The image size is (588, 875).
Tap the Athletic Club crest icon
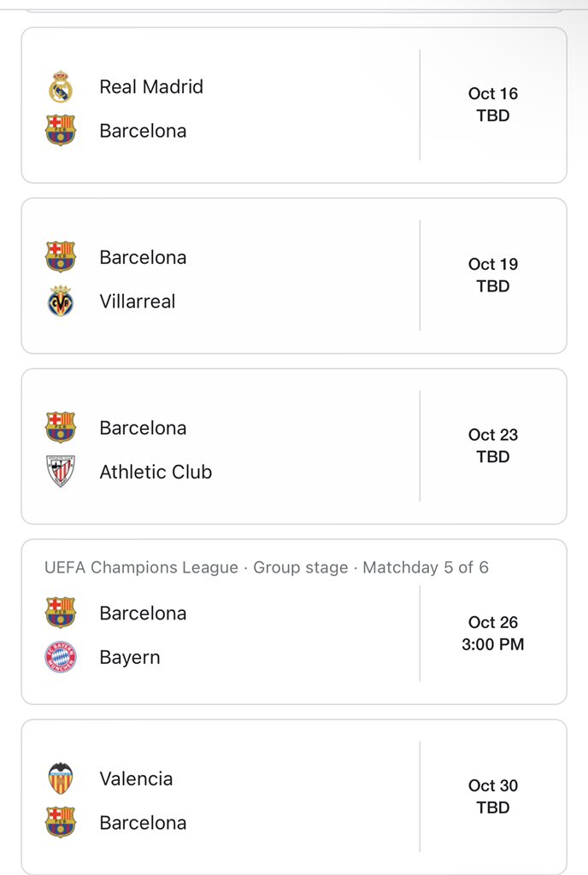60,471
